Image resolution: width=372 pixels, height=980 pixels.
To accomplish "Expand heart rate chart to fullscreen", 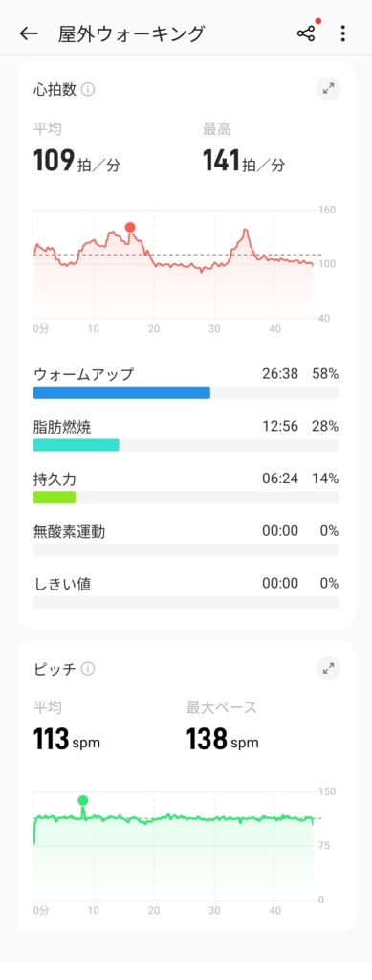I will [328, 89].
